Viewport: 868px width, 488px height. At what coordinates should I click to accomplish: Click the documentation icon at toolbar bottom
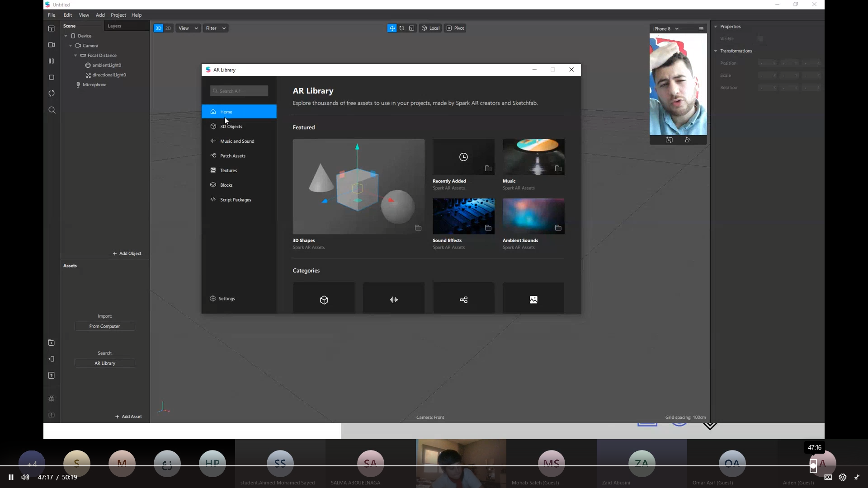point(52,415)
